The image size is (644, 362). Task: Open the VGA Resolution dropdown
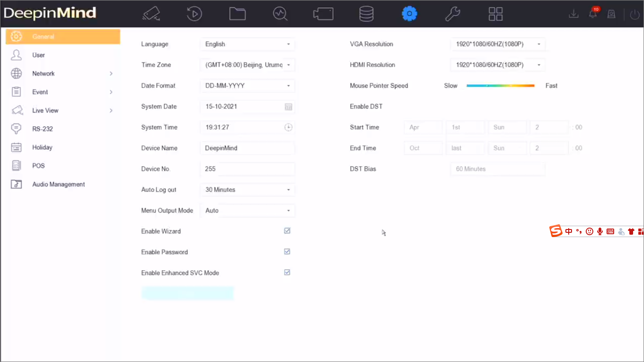497,44
